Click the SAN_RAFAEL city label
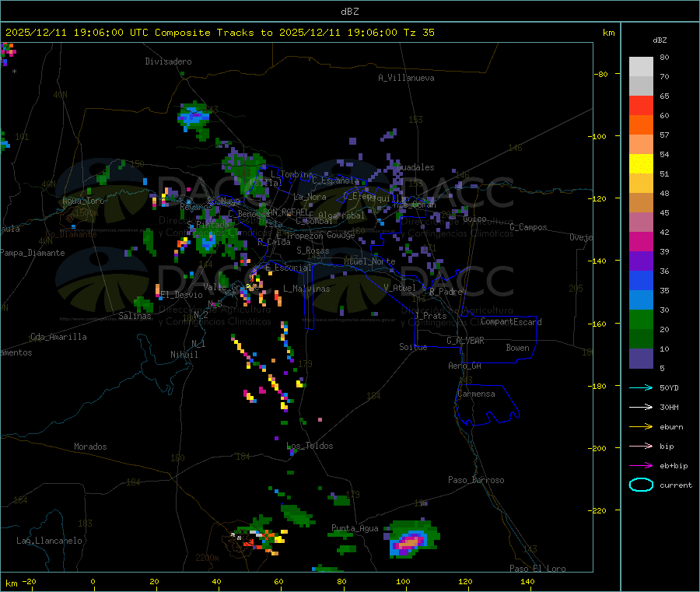This screenshot has height=592, width=700. (x=285, y=212)
